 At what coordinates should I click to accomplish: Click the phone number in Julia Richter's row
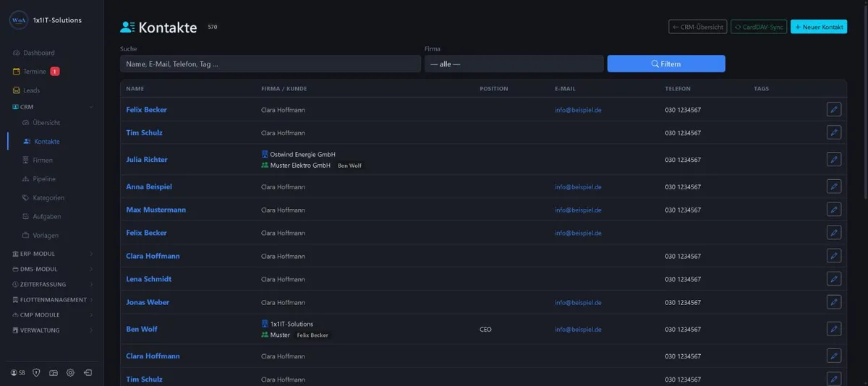683,159
